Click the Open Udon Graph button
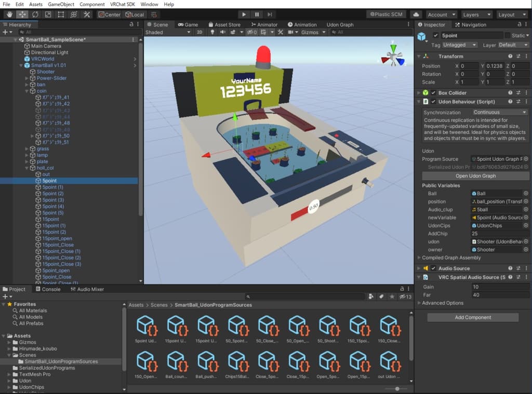The width and height of the screenshot is (532, 394). click(x=475, y=176)
